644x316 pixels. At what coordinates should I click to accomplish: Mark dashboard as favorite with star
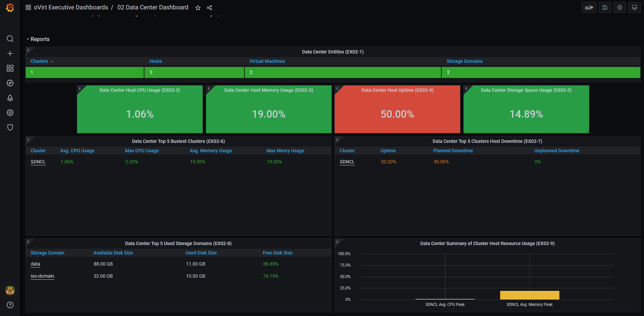click(x=198, y=8)
